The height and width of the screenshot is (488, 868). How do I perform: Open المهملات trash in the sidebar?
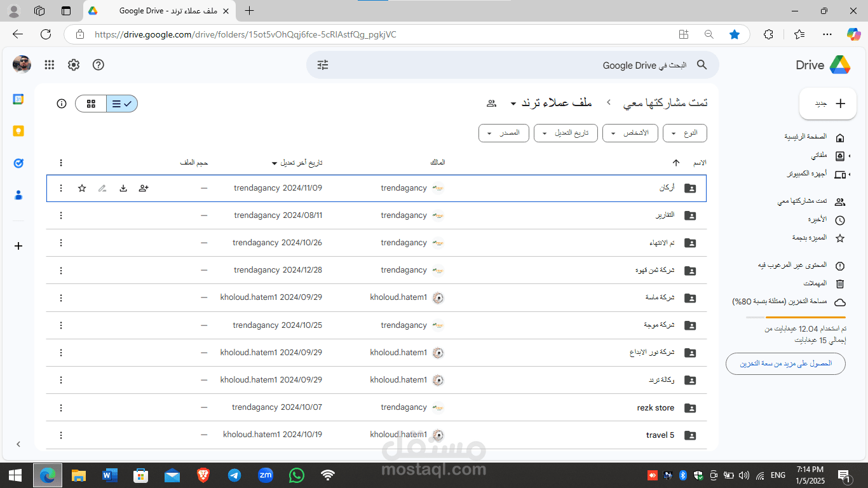coord(822,283)
